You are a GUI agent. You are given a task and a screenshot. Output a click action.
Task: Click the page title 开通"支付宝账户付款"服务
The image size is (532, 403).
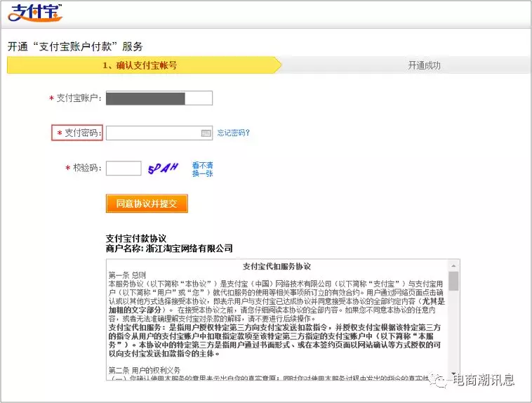tap(75, 46)
